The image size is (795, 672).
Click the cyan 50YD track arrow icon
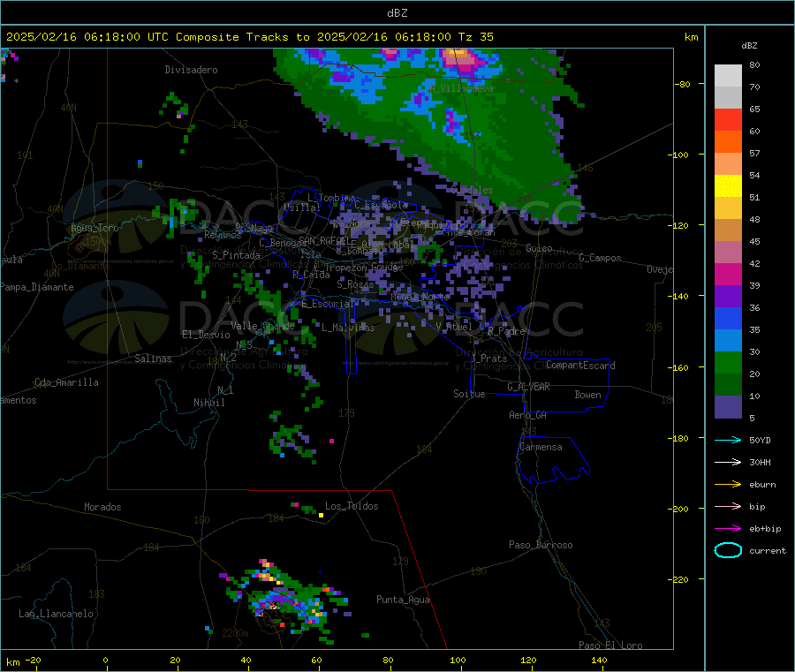point(728,440)
